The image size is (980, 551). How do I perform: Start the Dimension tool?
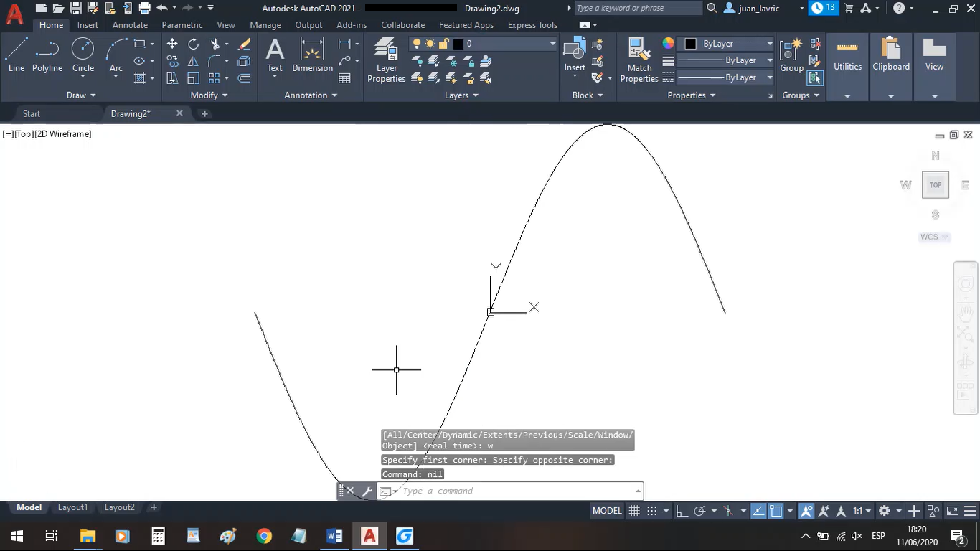click(x=312, y=55)
